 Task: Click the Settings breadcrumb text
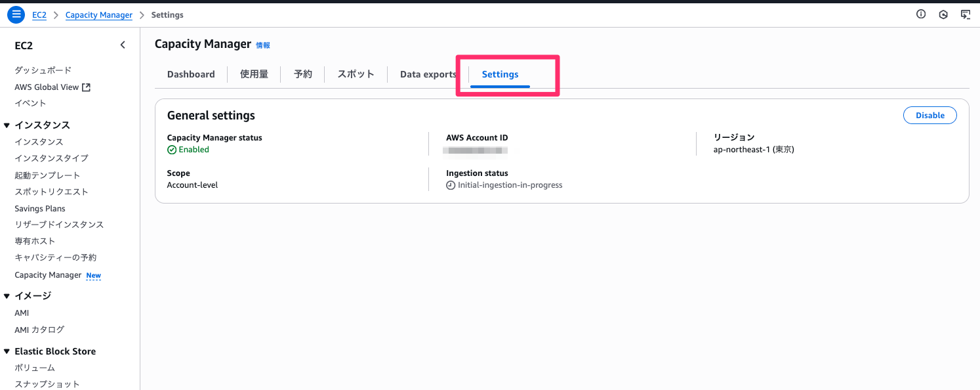(167, 14)
